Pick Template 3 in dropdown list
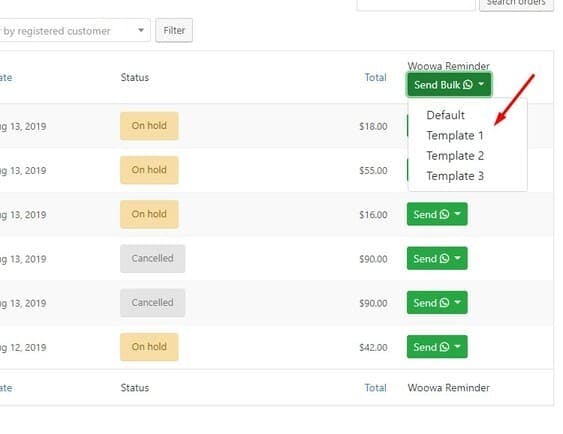 pyautogui.click(x=455, y=176)
